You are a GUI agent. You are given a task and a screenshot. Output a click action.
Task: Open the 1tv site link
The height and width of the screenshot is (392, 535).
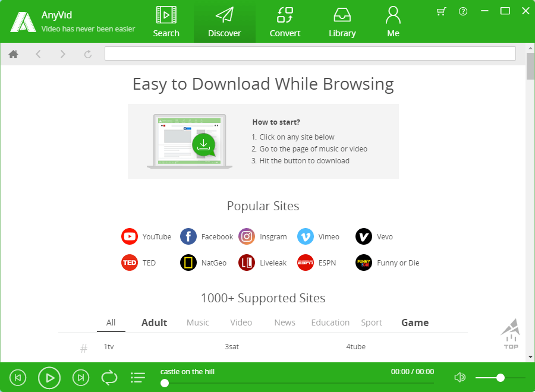coord(109,347)
